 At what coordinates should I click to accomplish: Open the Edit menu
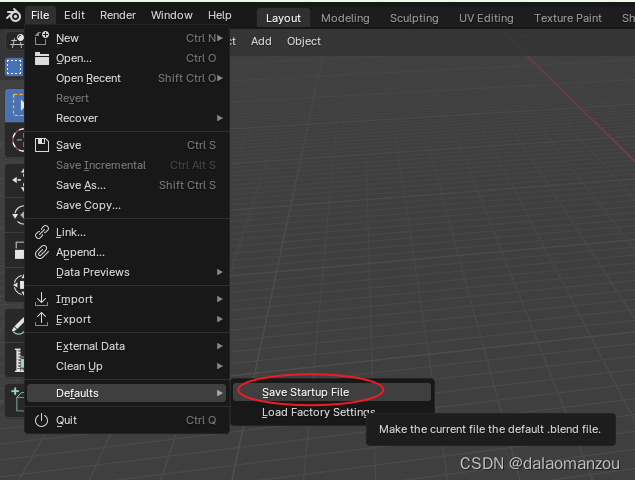coord(74,15)
